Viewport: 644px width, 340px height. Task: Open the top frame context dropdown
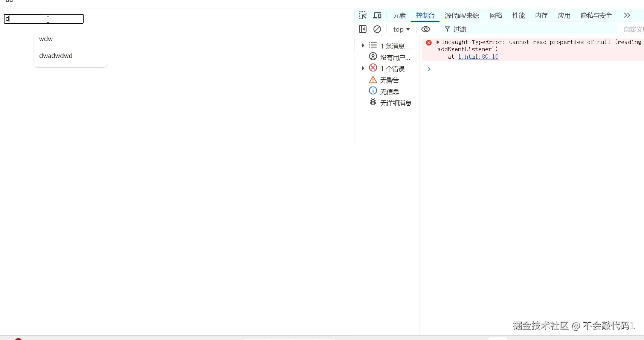[x=401, y=29]
